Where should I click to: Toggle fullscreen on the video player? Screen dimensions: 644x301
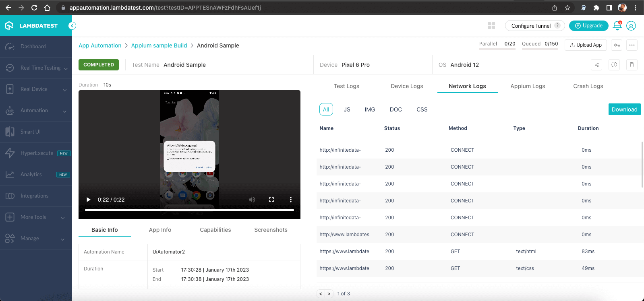tap(271, 200)
